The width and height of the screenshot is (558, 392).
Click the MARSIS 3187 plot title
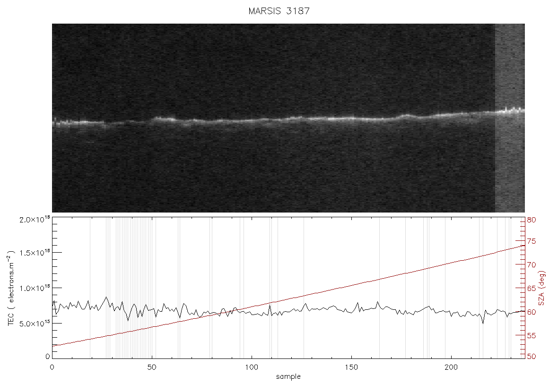pos(279,11)
